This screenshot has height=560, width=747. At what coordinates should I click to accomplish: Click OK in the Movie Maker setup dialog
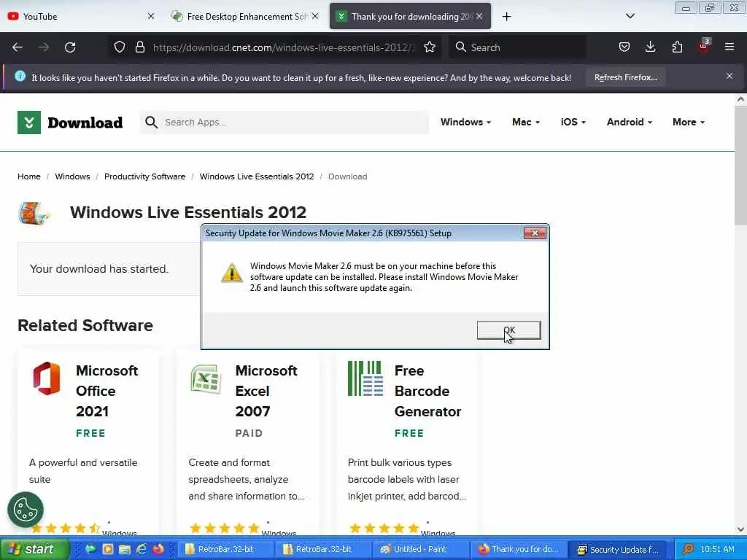[508, 330]
